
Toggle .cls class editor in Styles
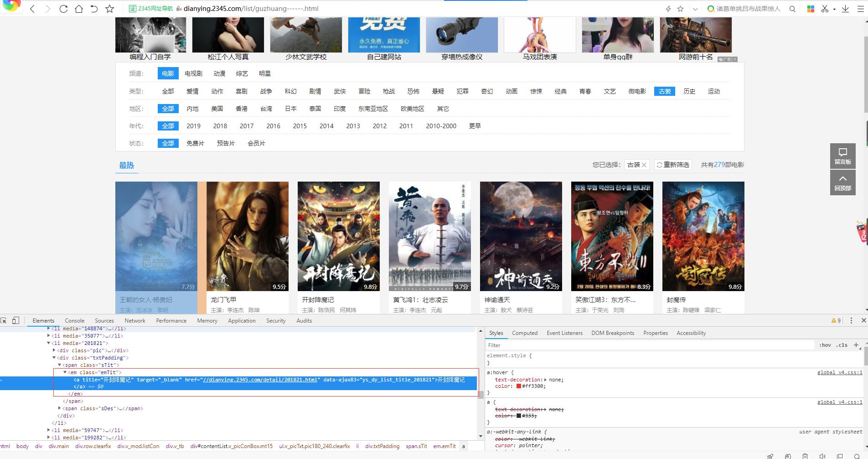click(842, 345)
